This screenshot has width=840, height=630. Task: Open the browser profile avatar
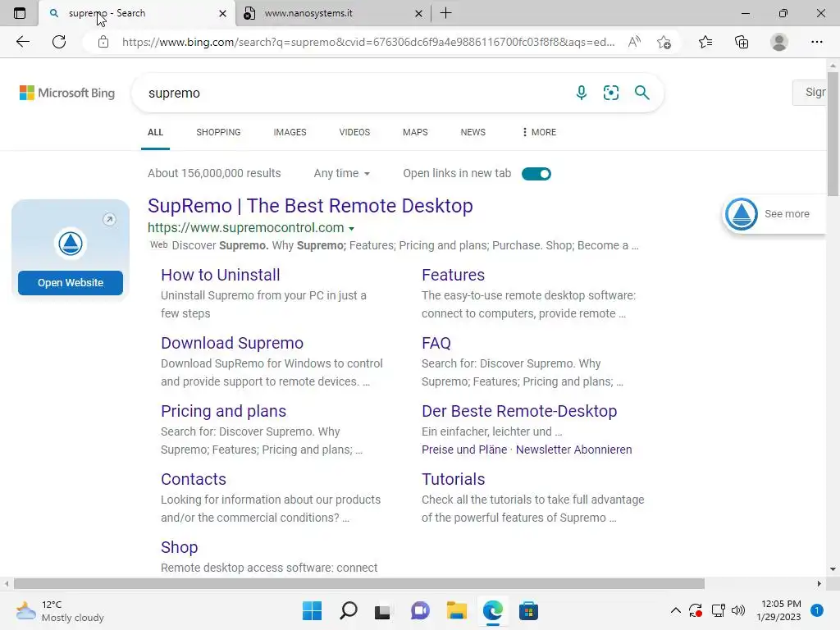click(779, 42)
